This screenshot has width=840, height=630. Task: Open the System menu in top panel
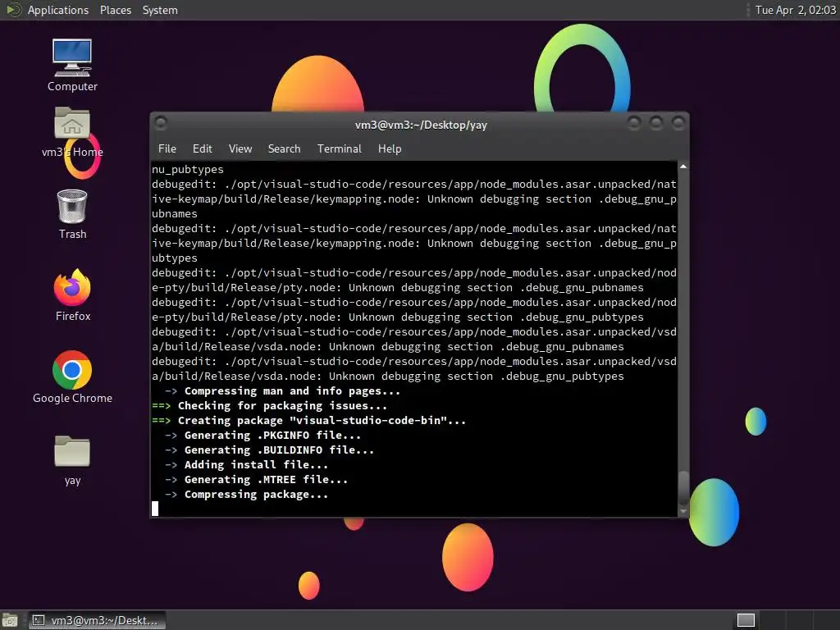click(160, 10)
